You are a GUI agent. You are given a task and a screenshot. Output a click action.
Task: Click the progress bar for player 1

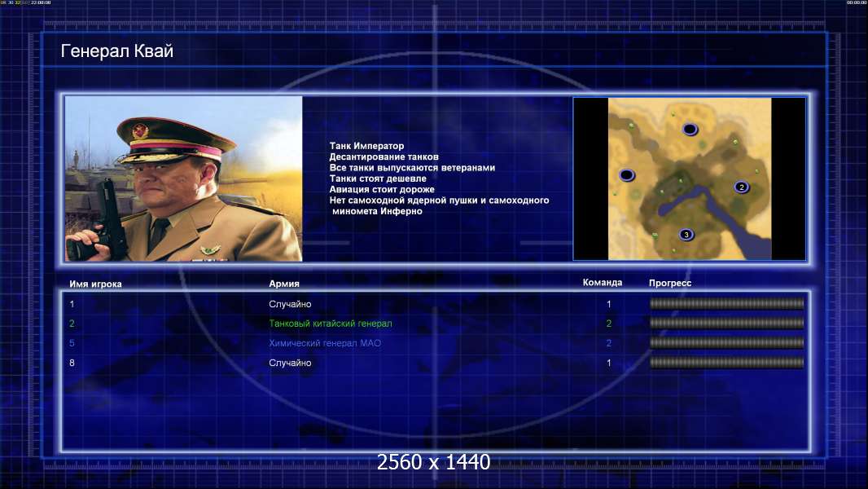(x=727, y=303)
